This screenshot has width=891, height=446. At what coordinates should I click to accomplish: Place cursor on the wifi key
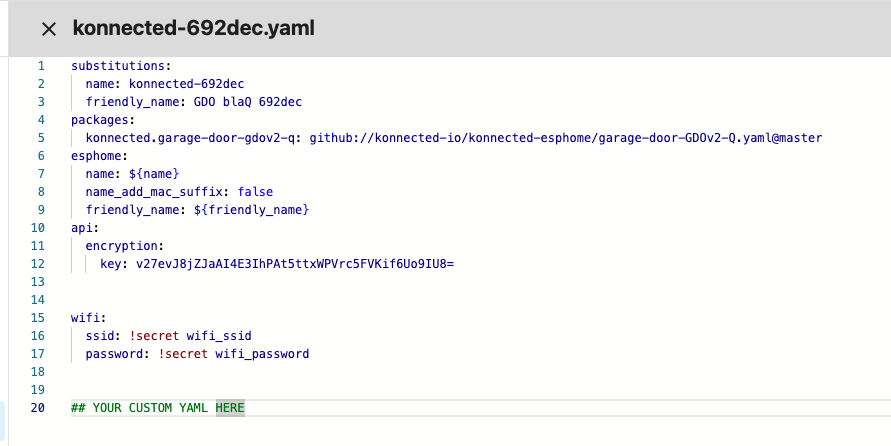click(x=85, y=318)
